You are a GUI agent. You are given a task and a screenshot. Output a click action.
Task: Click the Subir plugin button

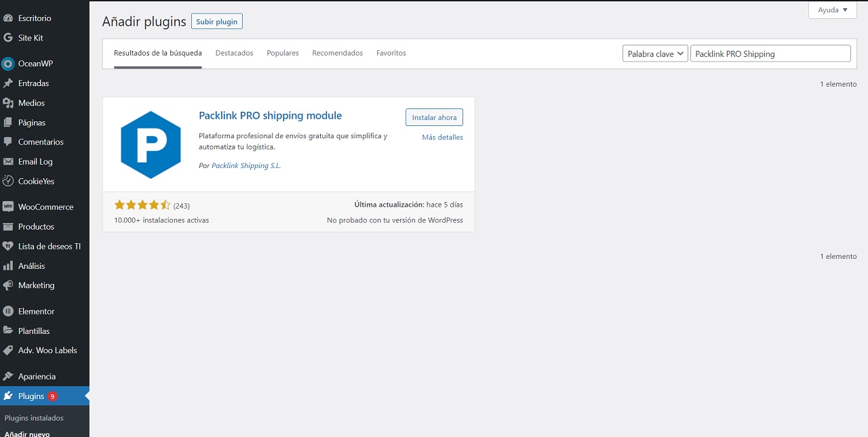click(x=217, y=22)
